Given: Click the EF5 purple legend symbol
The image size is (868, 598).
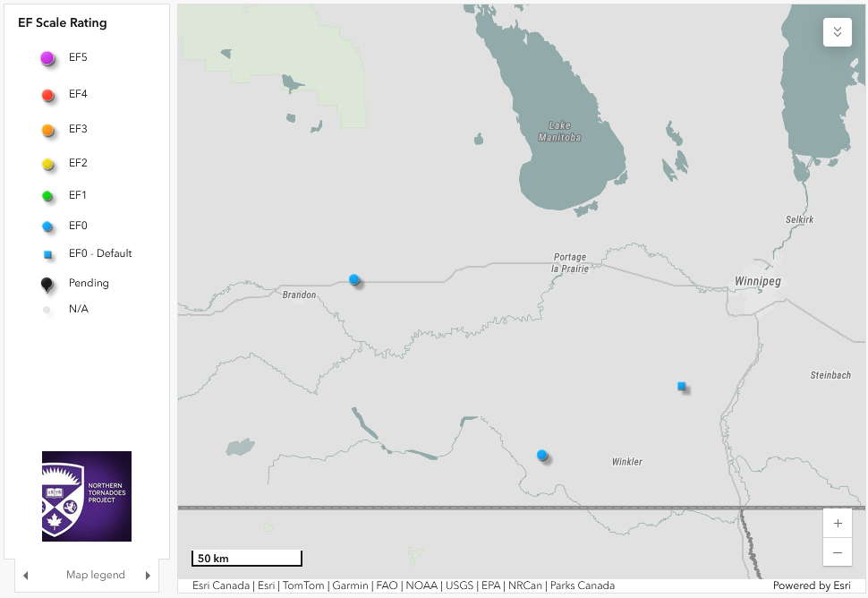Looking at the screenshot, I should [47, 58].
